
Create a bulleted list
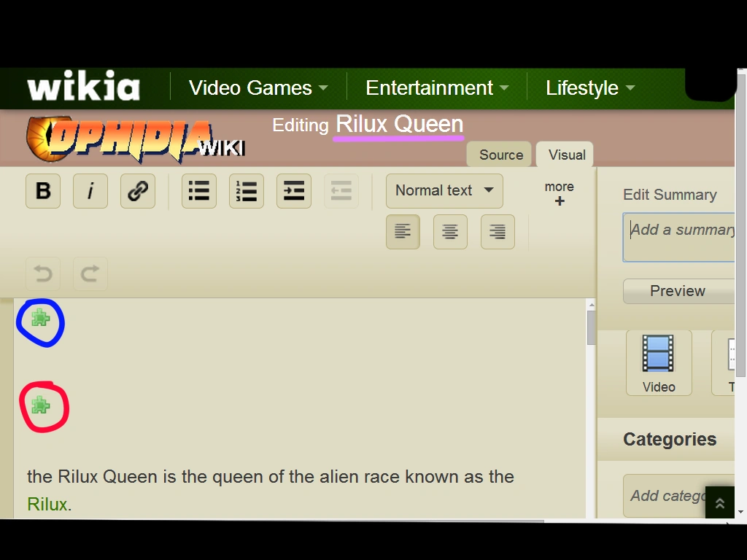(x=198, y=190)
